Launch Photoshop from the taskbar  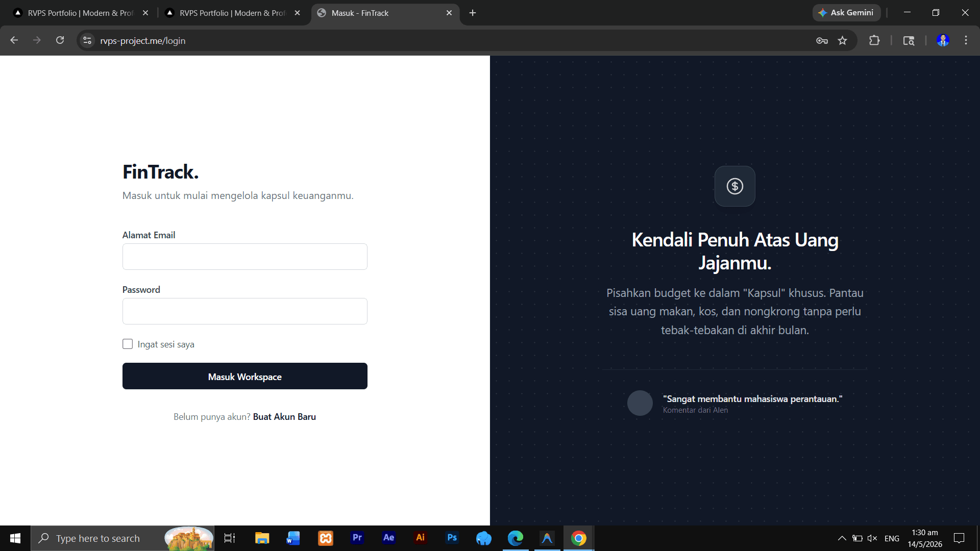452,538
